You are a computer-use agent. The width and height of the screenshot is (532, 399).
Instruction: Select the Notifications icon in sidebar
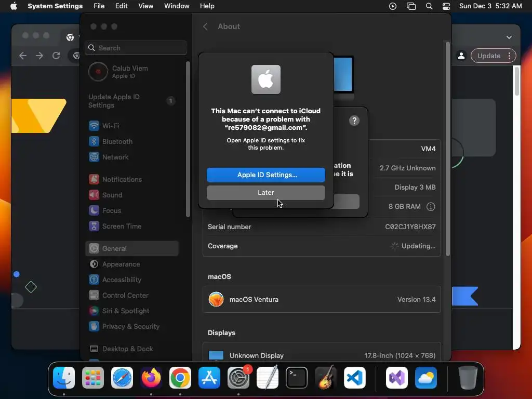94,179
